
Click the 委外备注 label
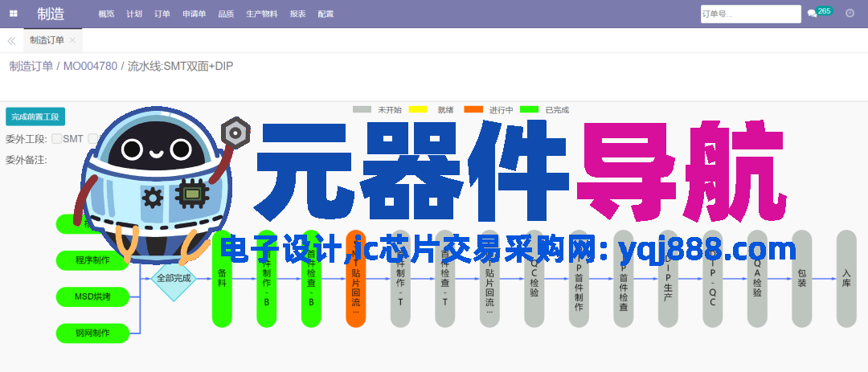[x=26, y=161]
